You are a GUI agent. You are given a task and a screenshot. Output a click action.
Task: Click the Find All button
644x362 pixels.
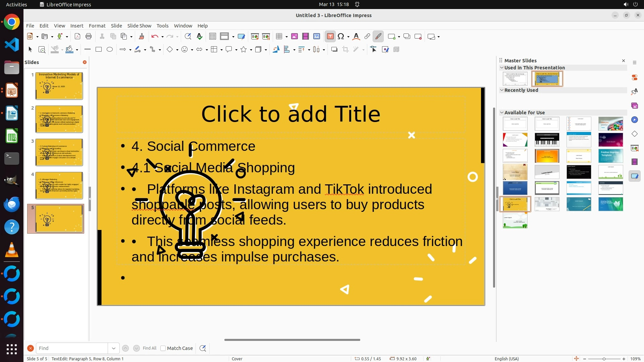point(150,348)
